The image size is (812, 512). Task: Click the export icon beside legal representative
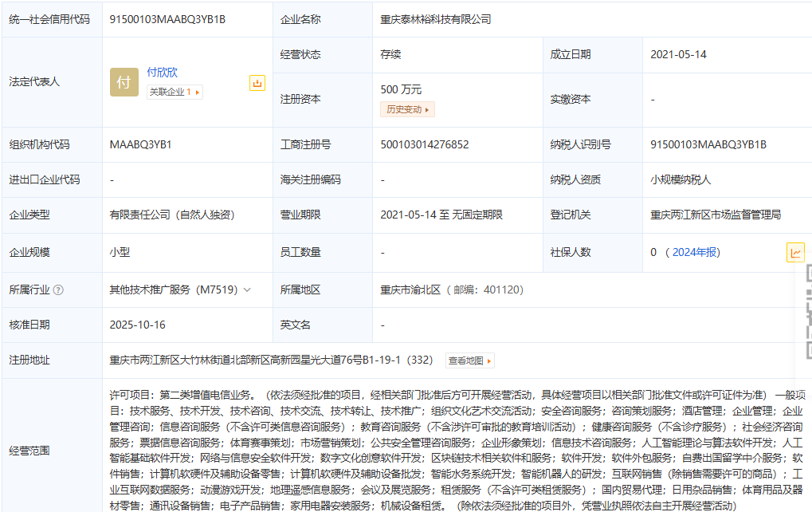pos(257,83)
